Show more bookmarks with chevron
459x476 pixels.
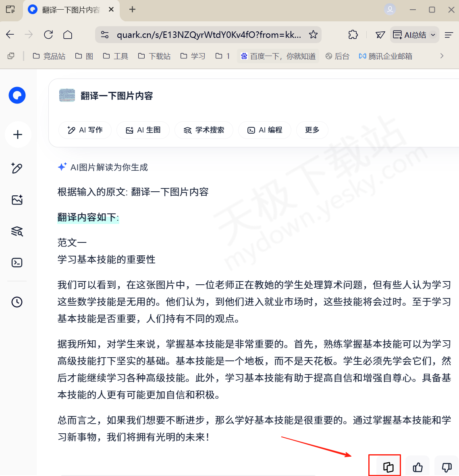point(442,56)
